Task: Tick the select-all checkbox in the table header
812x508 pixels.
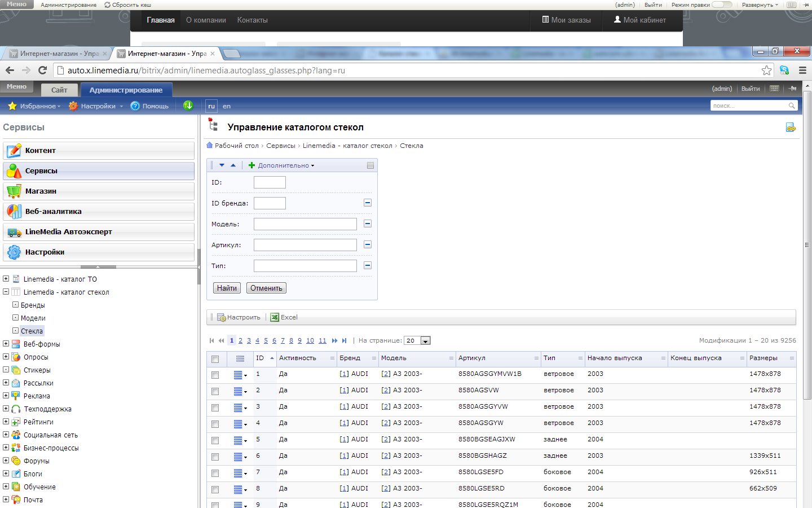Action: 215,359
